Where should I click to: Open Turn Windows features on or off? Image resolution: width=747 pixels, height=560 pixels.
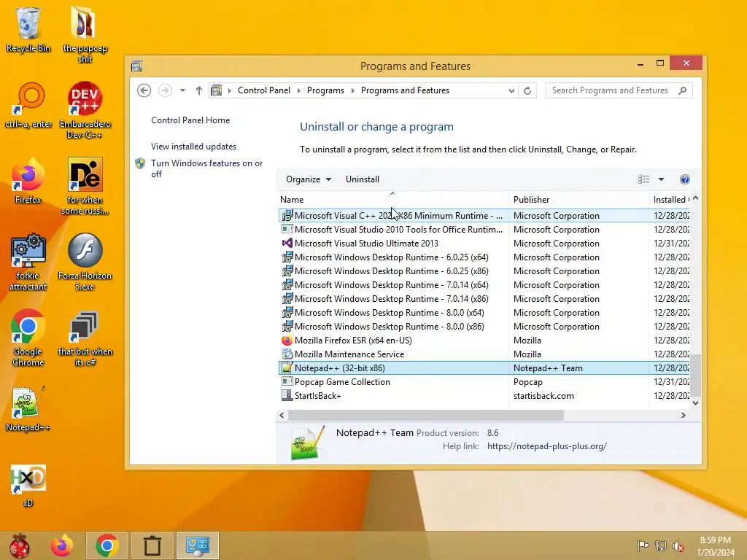point(206,168)
